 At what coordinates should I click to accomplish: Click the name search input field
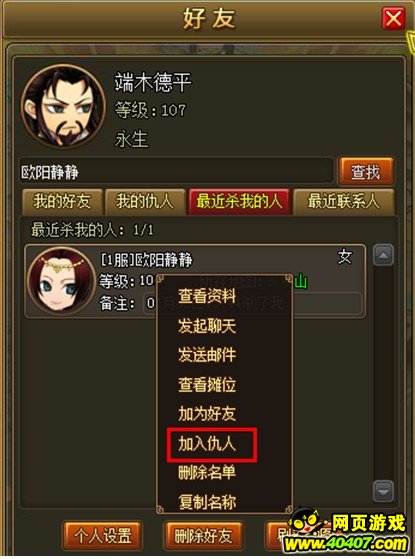point(176,172)
